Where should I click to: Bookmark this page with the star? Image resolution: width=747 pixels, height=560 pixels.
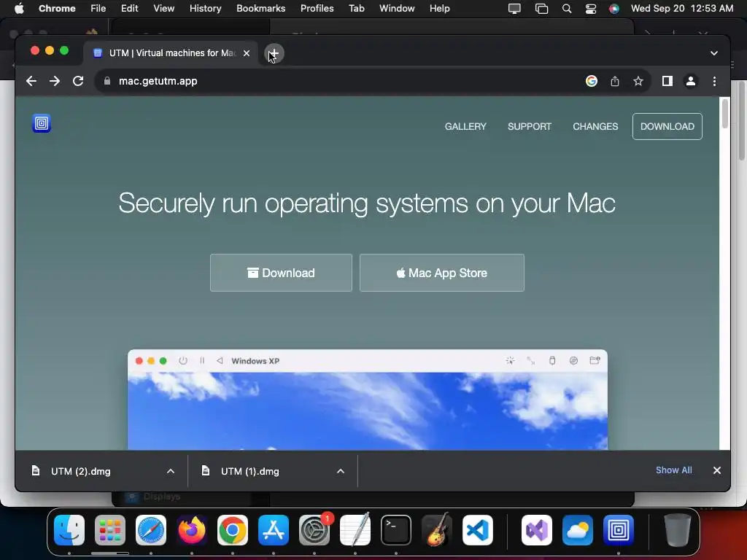[638, 81]
